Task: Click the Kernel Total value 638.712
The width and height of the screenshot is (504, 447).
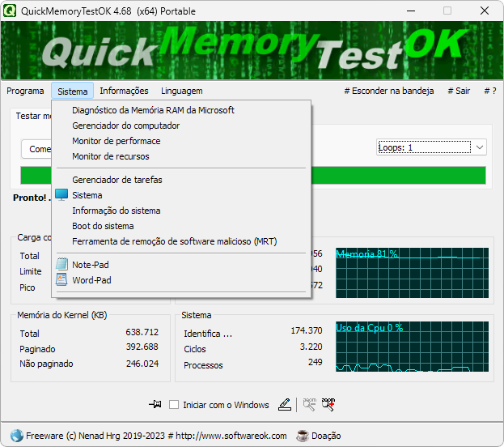Action: (142, 332)
